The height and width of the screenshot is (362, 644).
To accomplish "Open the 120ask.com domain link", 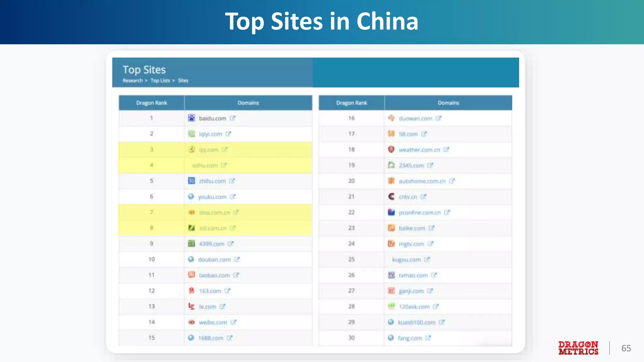I will pos(414,307).
